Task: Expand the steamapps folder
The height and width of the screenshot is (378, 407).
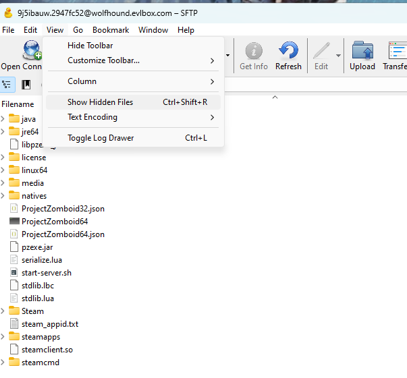Action: tap(3, 337)
